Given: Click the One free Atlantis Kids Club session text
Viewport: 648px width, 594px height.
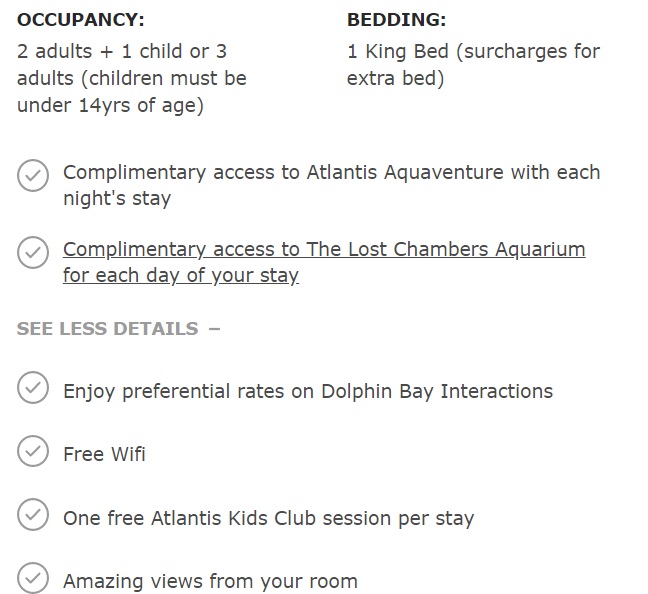Looking at the screenshot, I should click(269, 518).
